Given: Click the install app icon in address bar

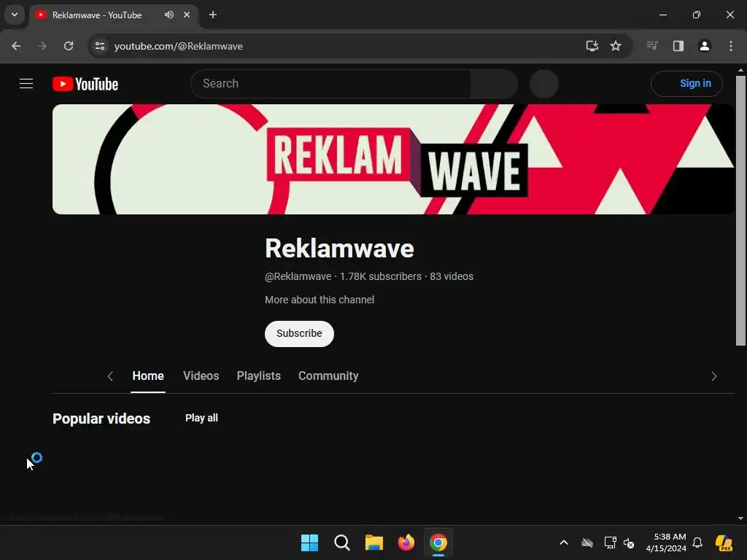Looking at the screenshot, I should (x=592, y=46).
